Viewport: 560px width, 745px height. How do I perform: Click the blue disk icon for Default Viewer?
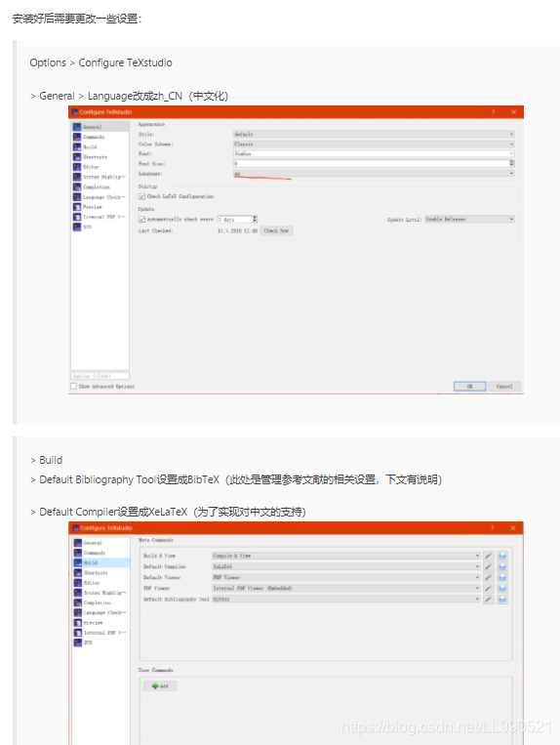pyautogui.click(x=502, y=577)
